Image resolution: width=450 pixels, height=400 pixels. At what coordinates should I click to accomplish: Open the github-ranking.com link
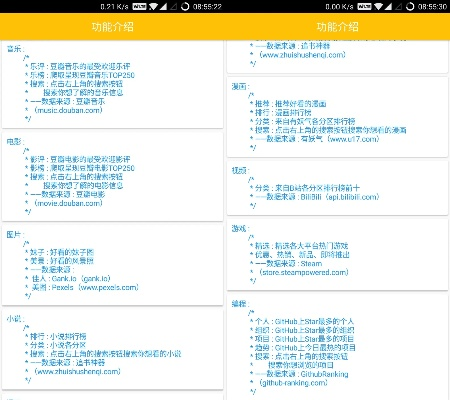(x=293, y=383)
